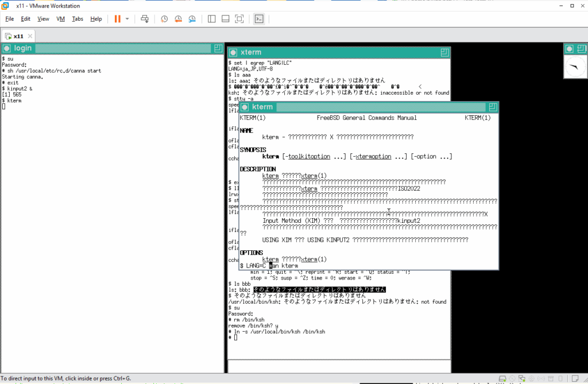Toggle the console view icon
The image size is (588, 384).
pos(259,19)
